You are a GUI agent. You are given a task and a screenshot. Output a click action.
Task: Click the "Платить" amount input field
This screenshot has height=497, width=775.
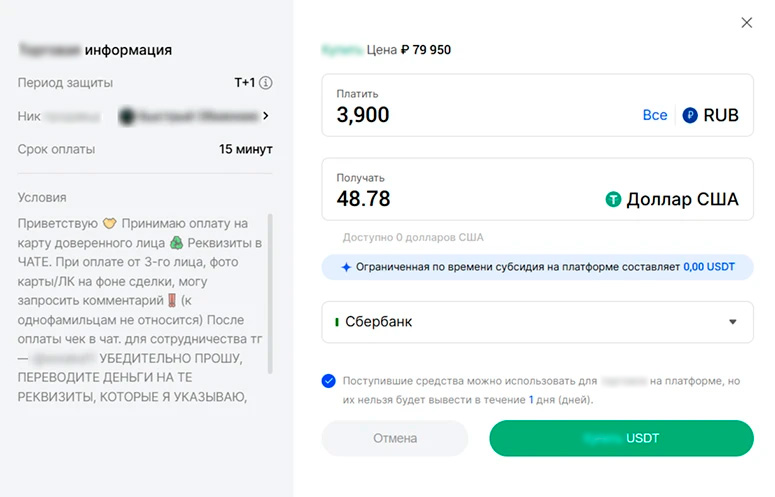[x=480, y=116]
